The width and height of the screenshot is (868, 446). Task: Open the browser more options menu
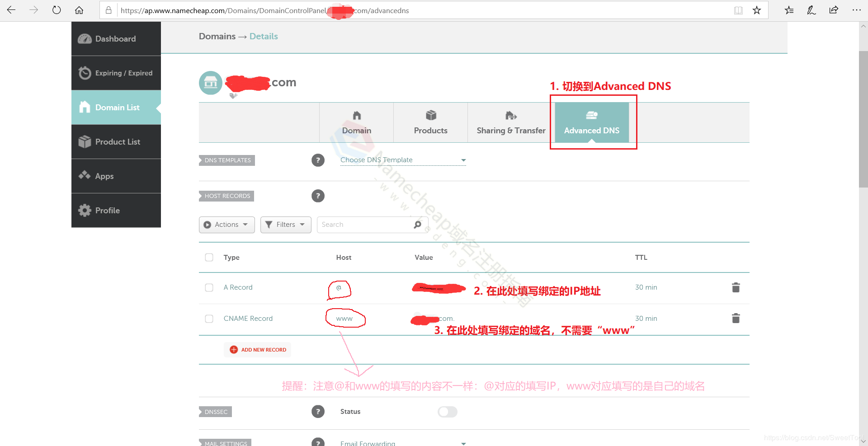click(x=857, y=10)
